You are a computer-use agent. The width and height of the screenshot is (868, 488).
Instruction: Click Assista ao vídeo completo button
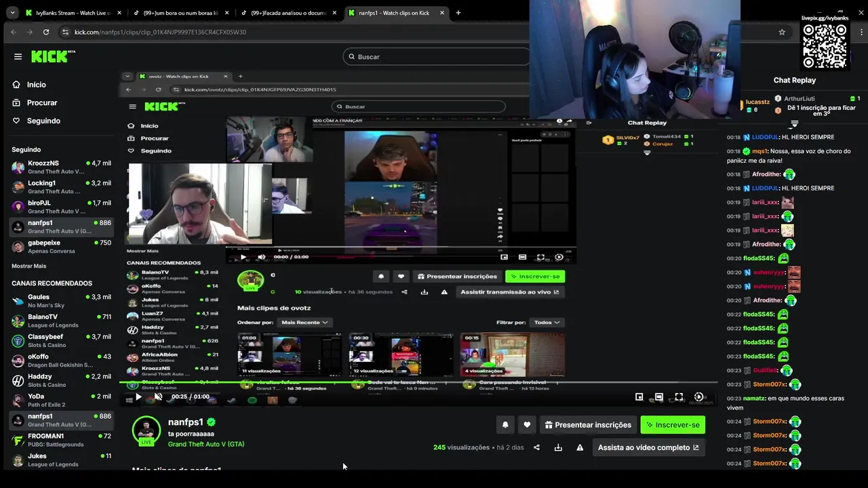pos(648,447)
